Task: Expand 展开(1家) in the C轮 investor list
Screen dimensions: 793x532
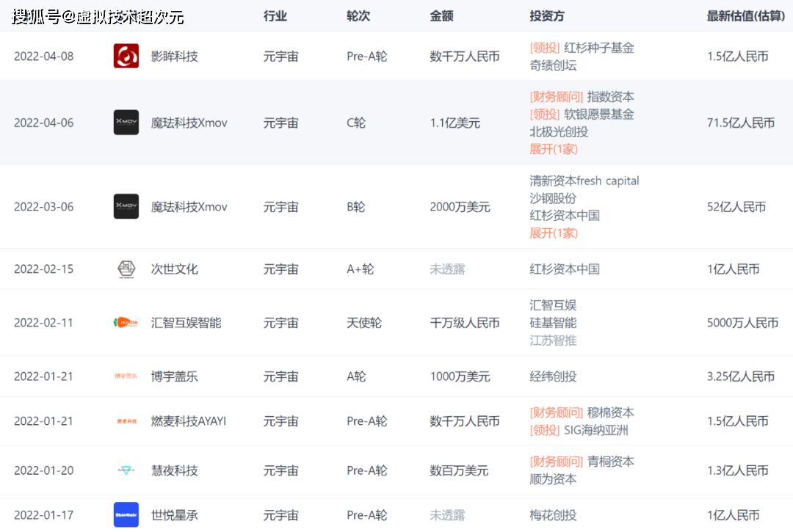Action: (x=553, y=149)
